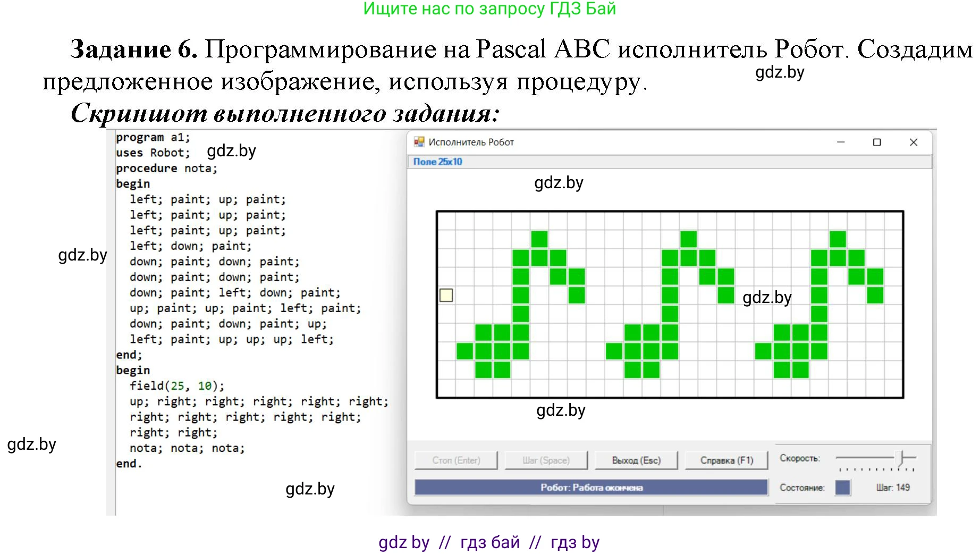Click the Состояние status color indicator
The height and width of the screenshot is (554, 980).
click(x=842, y=487)
